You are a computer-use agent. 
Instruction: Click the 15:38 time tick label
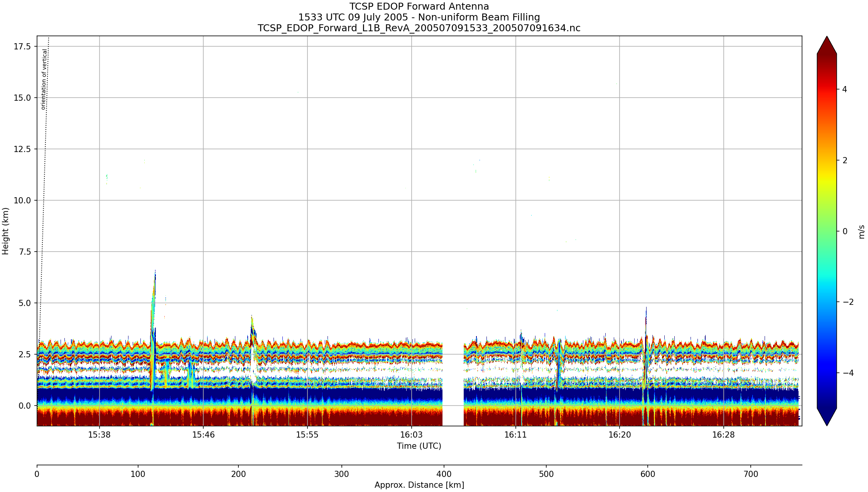click(x=100, y=435)
